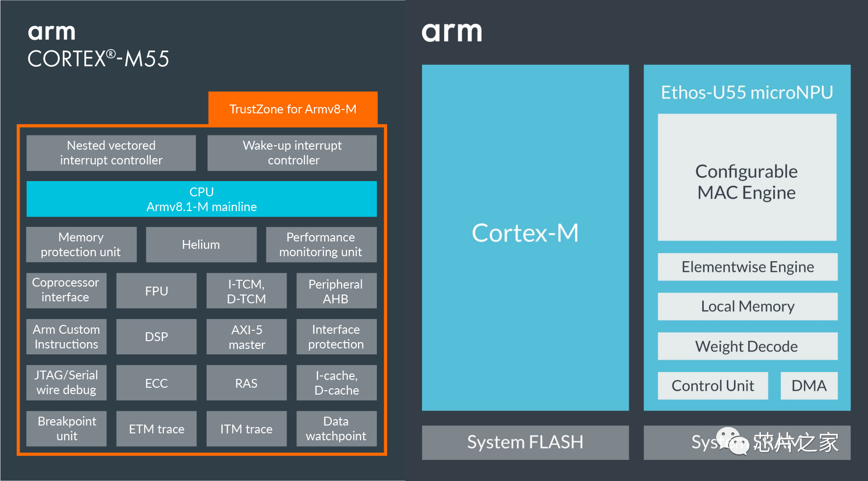The image size is (868, 481).
Task: Select Memory protection unit block
Action: 81,244
